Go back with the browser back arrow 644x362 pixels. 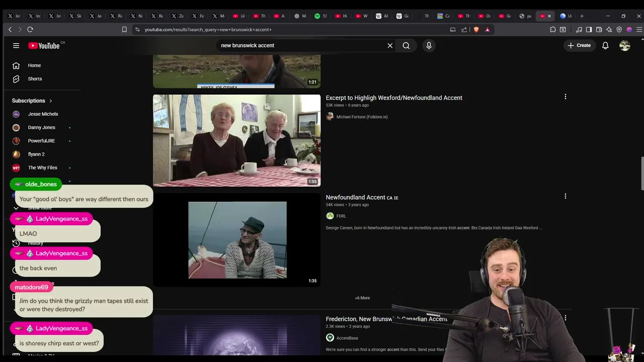coord(10,30)
